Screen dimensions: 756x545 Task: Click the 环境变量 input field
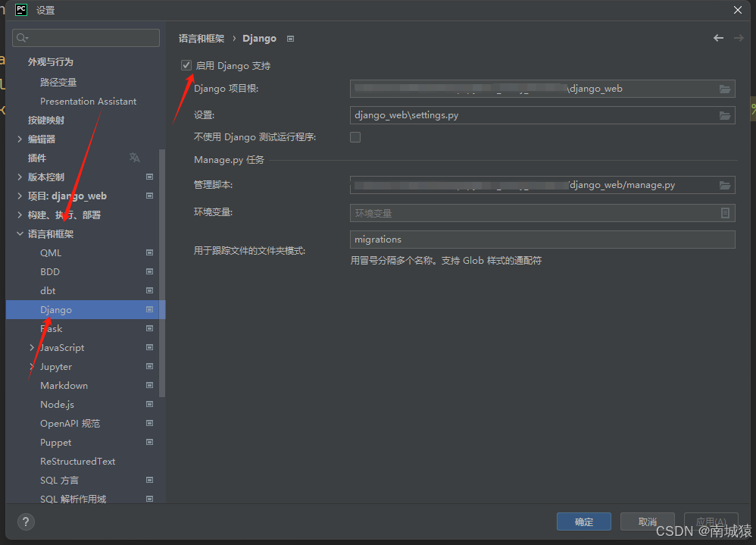(x=542, y=213)
